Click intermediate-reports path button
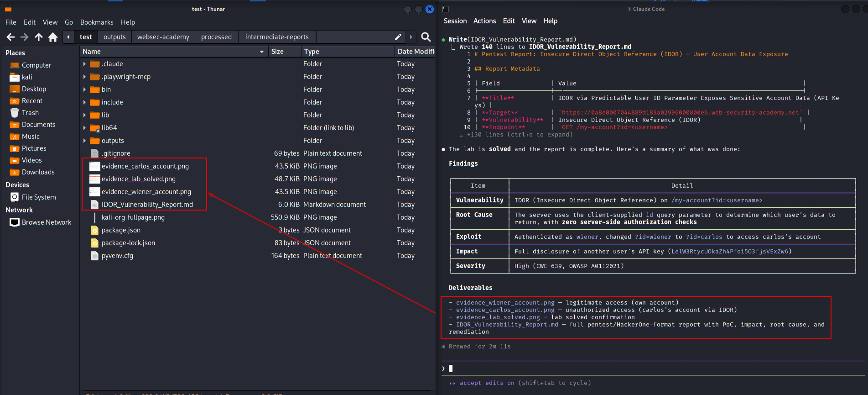868x395 pixels. click(x=276, y=37)
